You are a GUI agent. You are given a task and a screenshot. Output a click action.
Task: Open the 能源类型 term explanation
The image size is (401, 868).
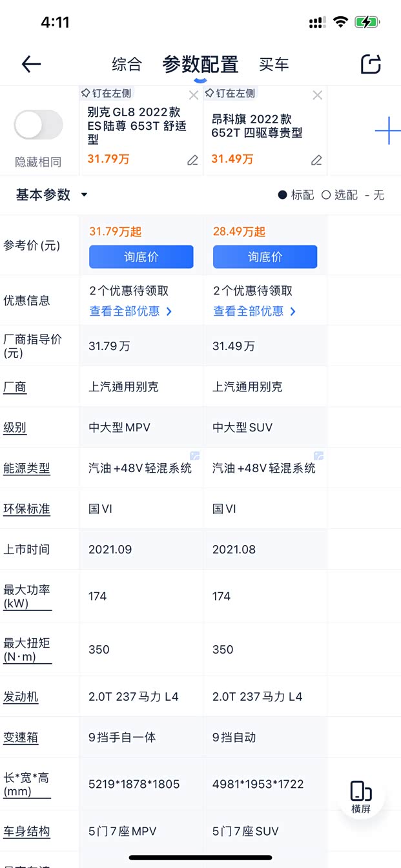coord(26,468)
